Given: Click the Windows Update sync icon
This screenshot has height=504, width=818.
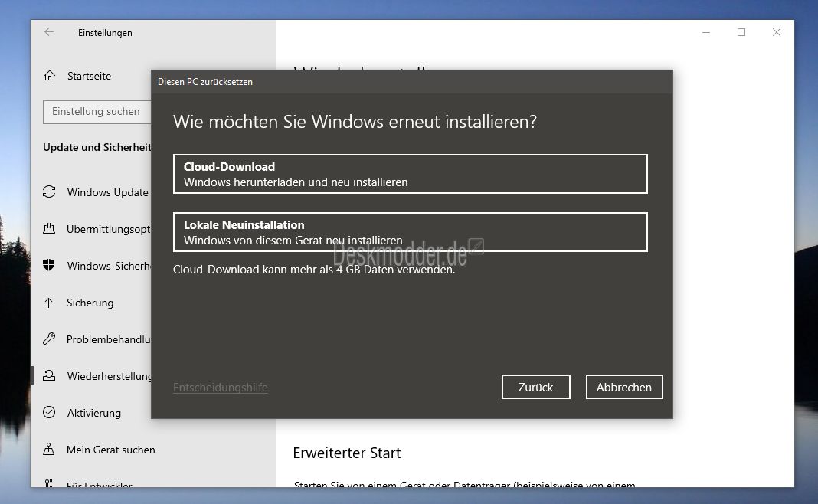Looking at the screenshot, I should (49, 192).
